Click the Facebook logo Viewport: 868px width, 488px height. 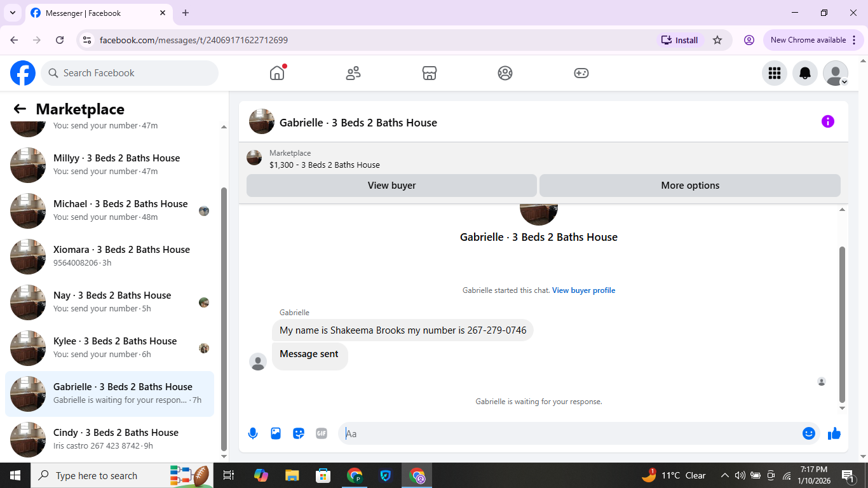pyautogui.click(x=23, y=73)
